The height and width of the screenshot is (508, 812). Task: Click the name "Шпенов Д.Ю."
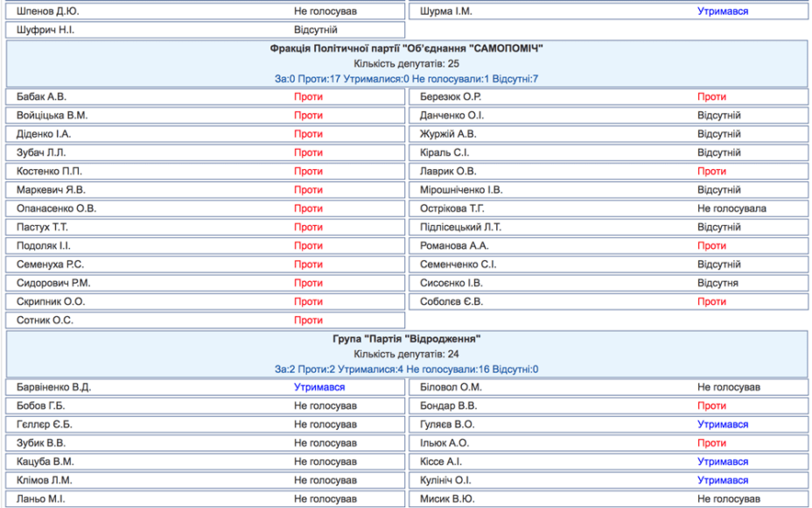click(47, 11)
